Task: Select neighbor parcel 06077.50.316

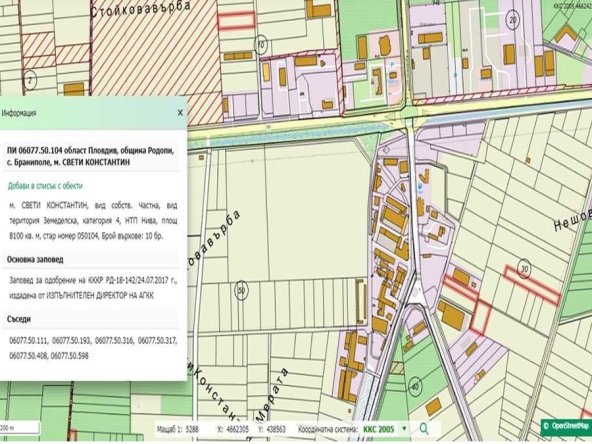Action: point(114,341)
